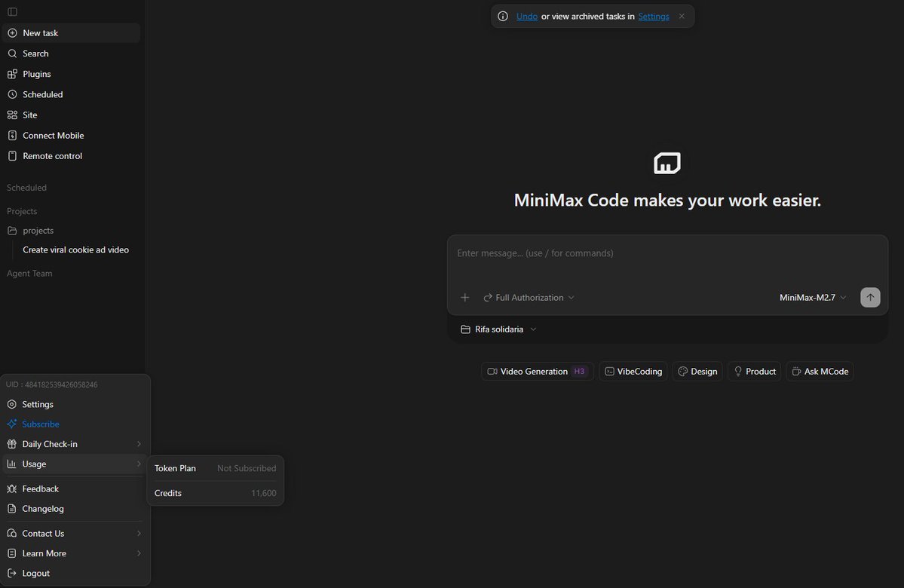Click the Credits 11,600 row

[215, 493]
